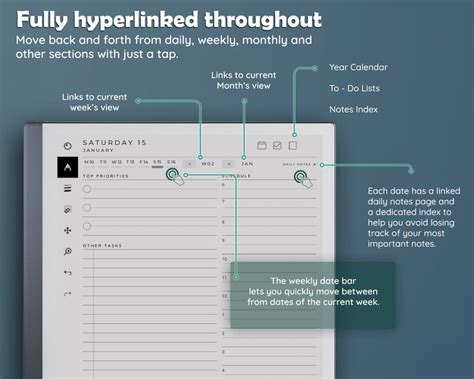Click the 8 hour label in Schedule
The width and height of the screenshot is (474, 379).
[223, 222]
